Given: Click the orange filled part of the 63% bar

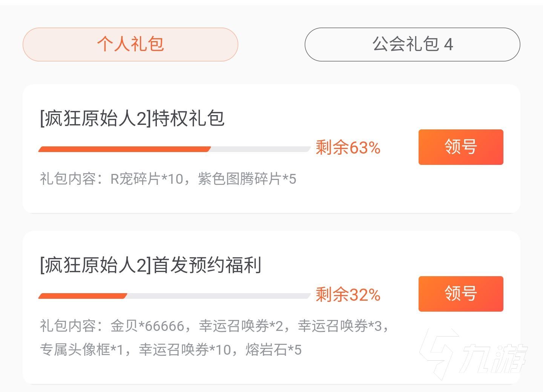Looking at the screenshot, I should pos(124,149).
